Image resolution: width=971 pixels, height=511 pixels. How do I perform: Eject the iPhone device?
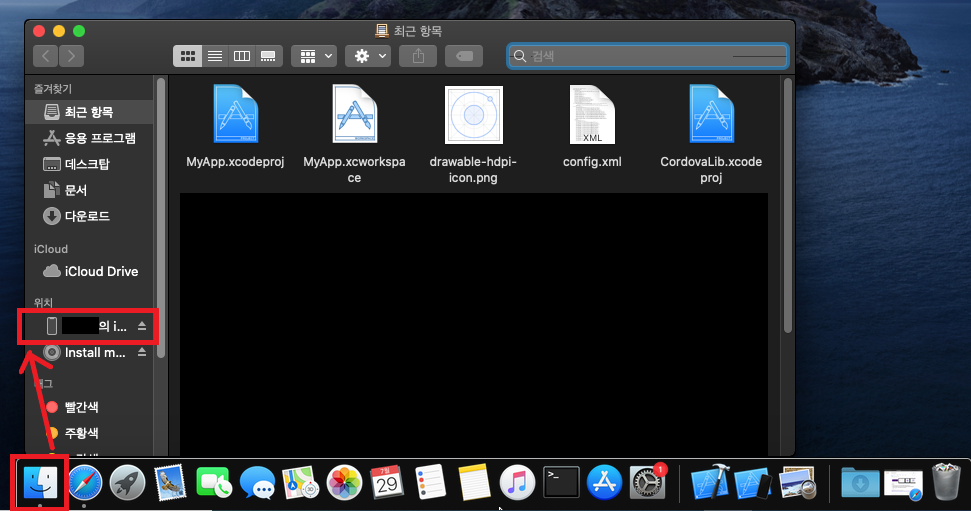[x=142, y=326]
